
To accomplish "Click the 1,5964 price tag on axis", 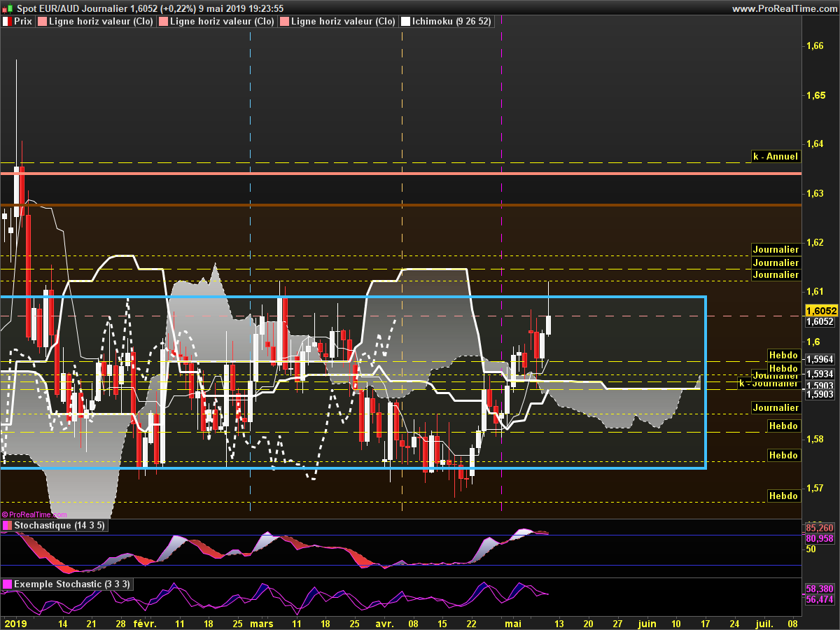I will (820, 360).
